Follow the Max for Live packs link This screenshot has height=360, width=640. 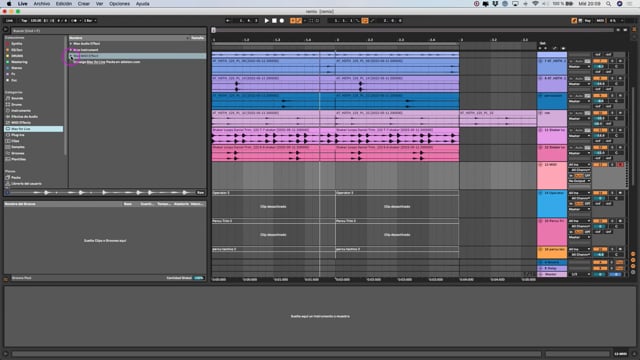pos(96,62)
